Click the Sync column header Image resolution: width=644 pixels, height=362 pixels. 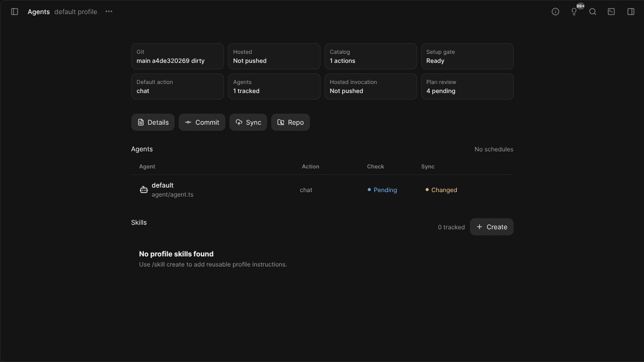coord(428,166)
